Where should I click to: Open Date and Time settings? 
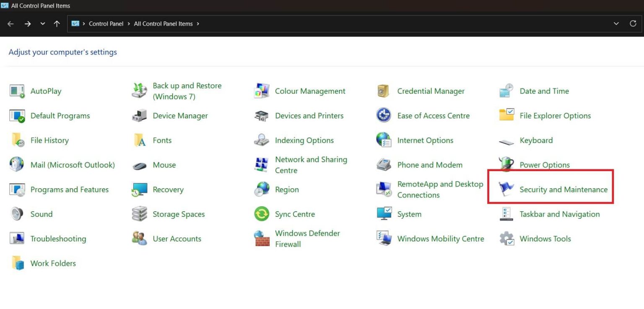544,91
